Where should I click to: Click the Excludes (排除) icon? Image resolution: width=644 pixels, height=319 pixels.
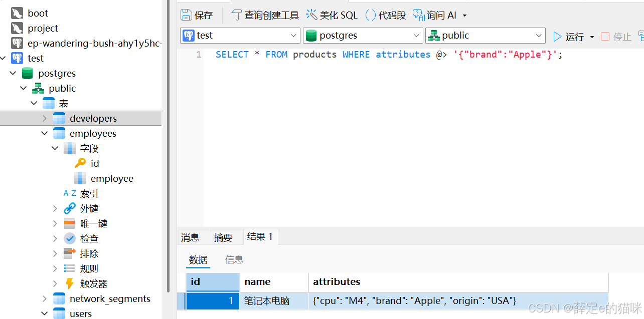pyautogui.click(x=70, y=254)
